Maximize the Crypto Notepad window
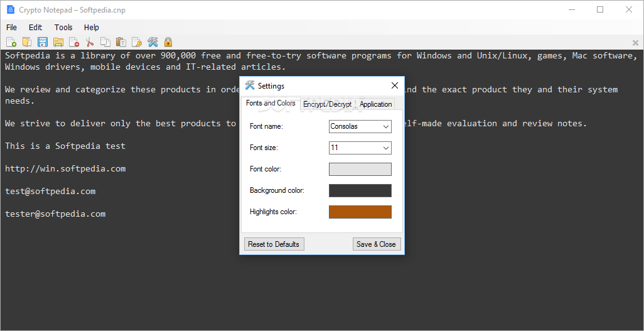Image resolution: width=644 pixels, height=331 pixels. click(x=600, y=9)
